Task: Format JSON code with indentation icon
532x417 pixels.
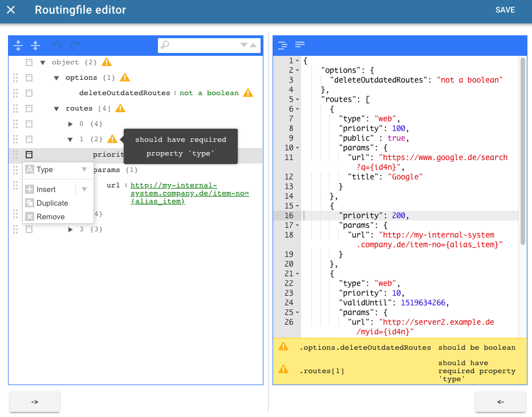Action: [283, 45]
